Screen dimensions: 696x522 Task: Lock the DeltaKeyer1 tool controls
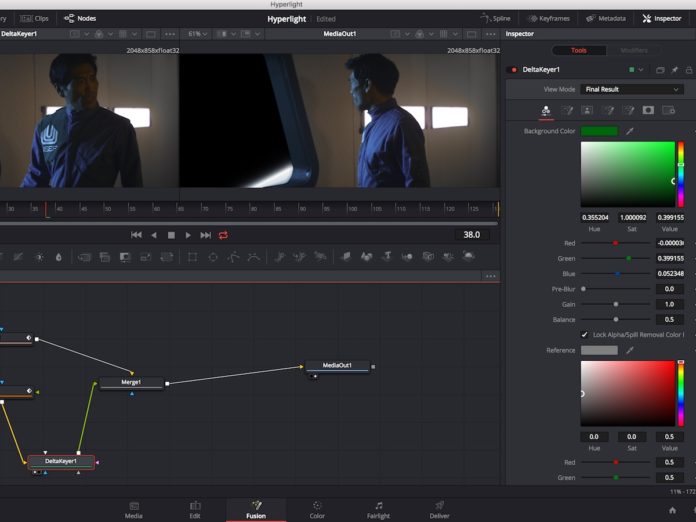tap(687, 70)
